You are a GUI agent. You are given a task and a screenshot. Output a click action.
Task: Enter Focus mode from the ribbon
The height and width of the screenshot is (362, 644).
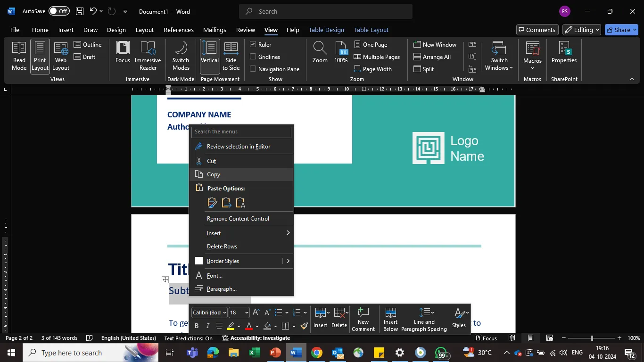pos(123,52)
